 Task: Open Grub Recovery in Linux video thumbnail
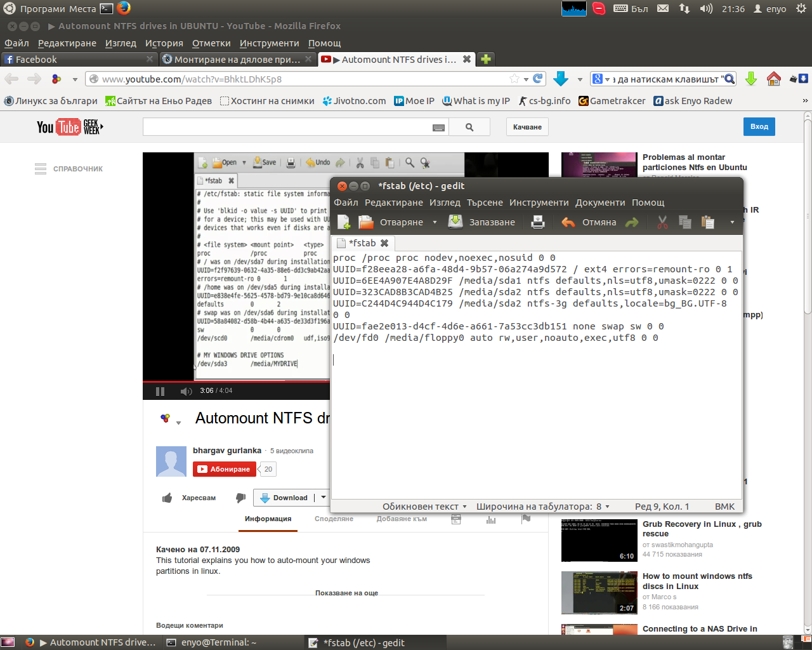click(x=599, y=540)
